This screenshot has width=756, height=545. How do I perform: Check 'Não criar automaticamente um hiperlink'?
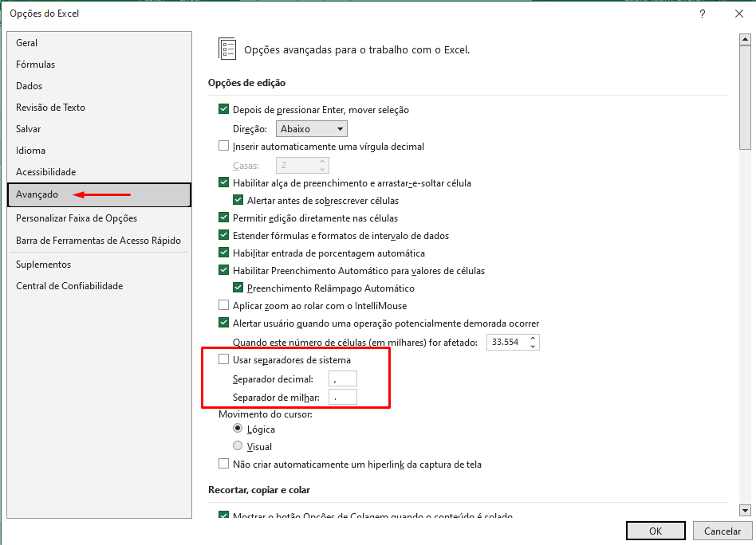click(x=224, y=464)
